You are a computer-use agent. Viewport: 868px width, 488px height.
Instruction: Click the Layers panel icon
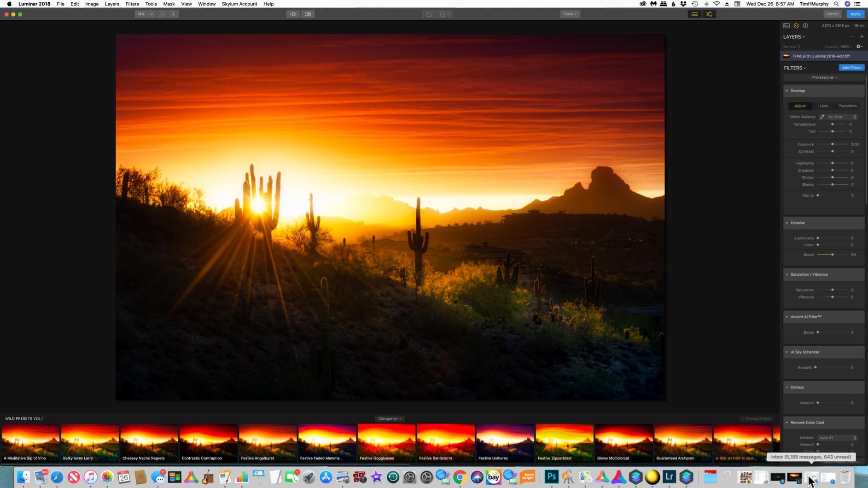point(796,26)
